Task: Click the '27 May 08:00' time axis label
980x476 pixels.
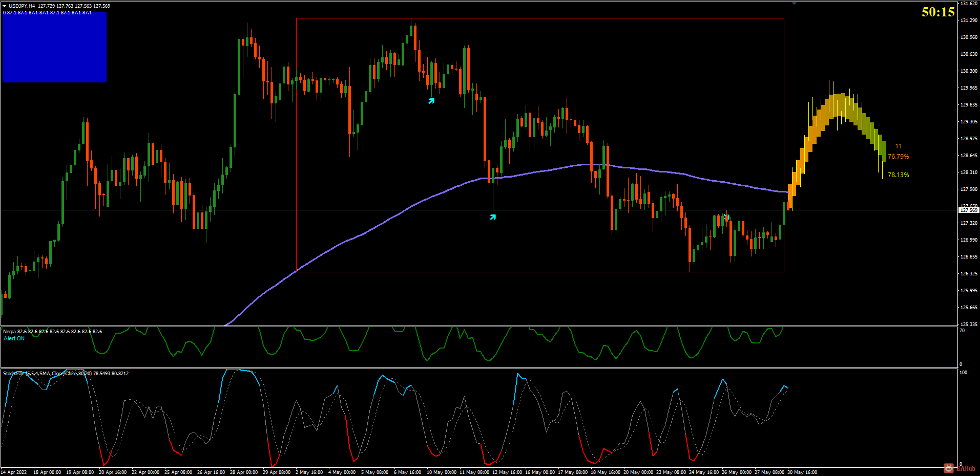Action: (769, 472)
